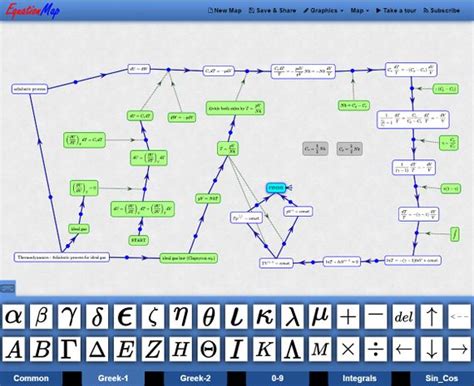Insert lowercase beta symbol

click(x=41, y=316)
